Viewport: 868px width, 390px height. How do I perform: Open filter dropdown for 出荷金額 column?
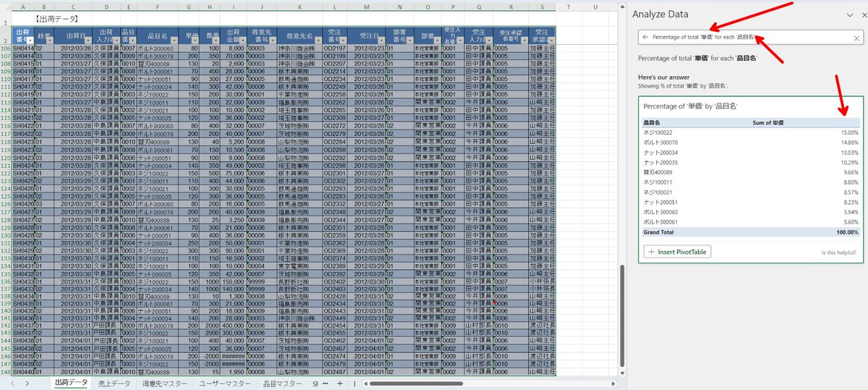pos(242,41)
